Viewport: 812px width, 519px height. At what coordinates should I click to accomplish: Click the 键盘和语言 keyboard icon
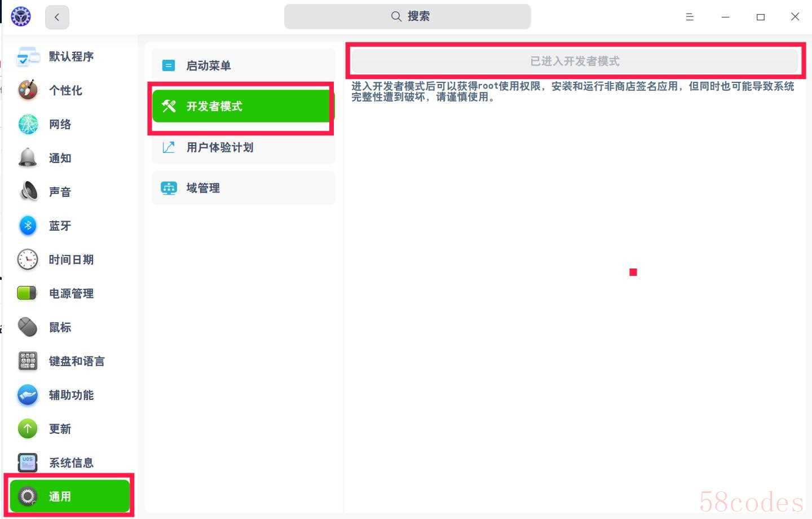pos(28,361)
